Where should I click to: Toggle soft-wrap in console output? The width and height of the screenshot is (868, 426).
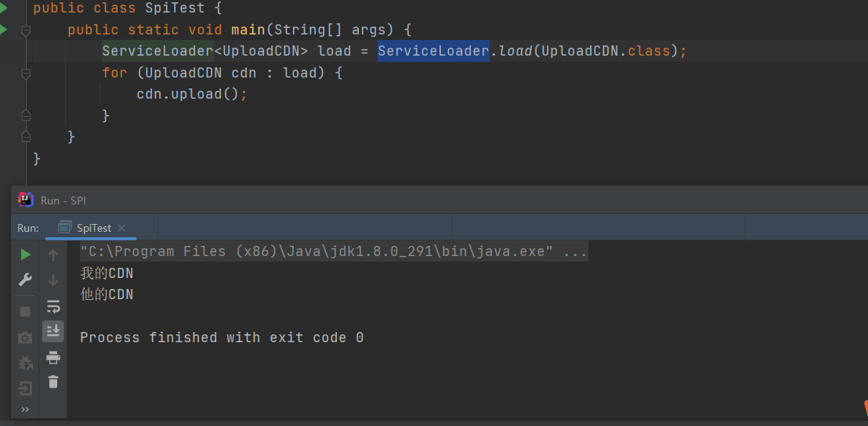53,306
